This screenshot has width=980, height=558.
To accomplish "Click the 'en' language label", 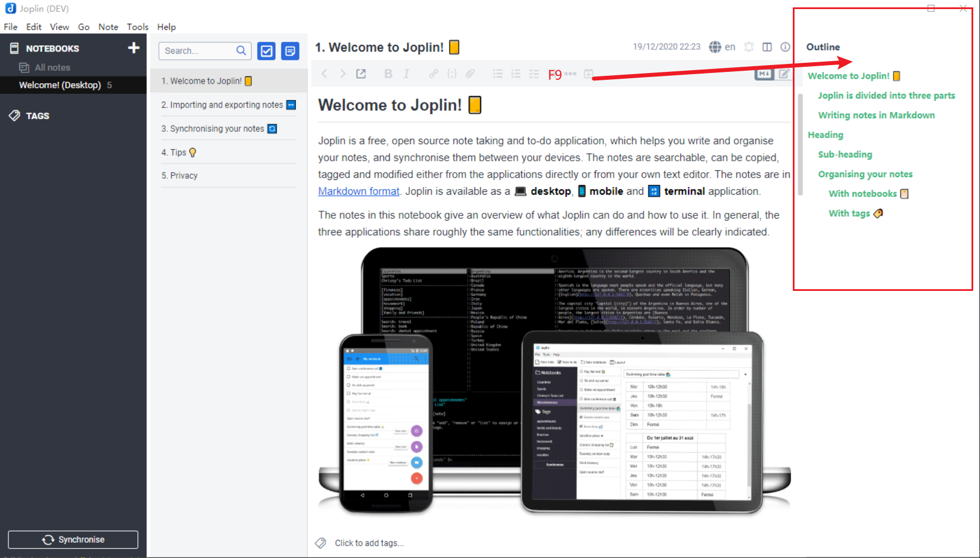I will point(730,47).
